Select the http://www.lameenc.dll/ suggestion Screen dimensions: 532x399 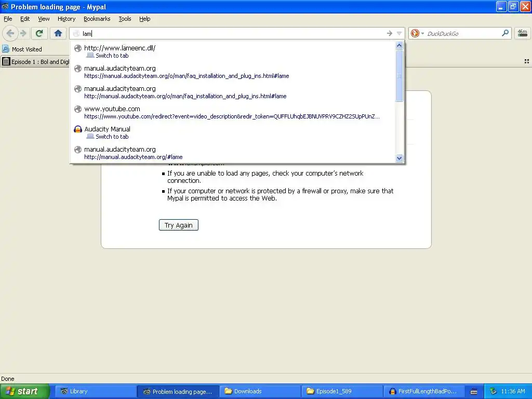[x=233, y=51]
